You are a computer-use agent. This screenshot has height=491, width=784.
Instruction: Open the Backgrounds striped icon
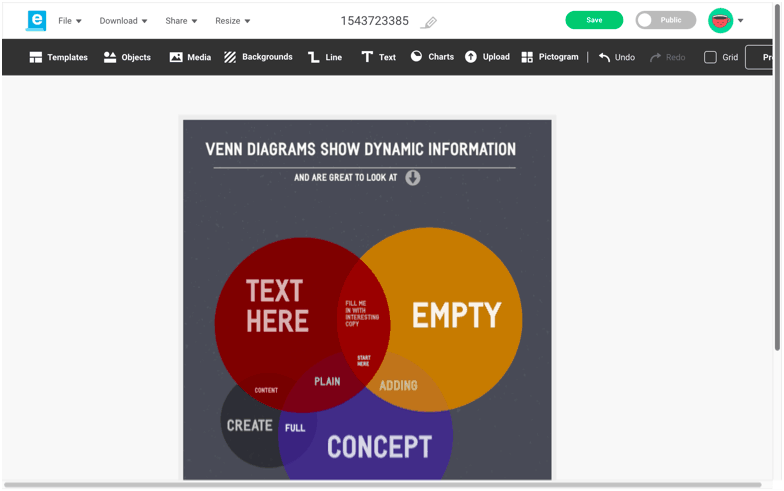(x=230, y=57)
